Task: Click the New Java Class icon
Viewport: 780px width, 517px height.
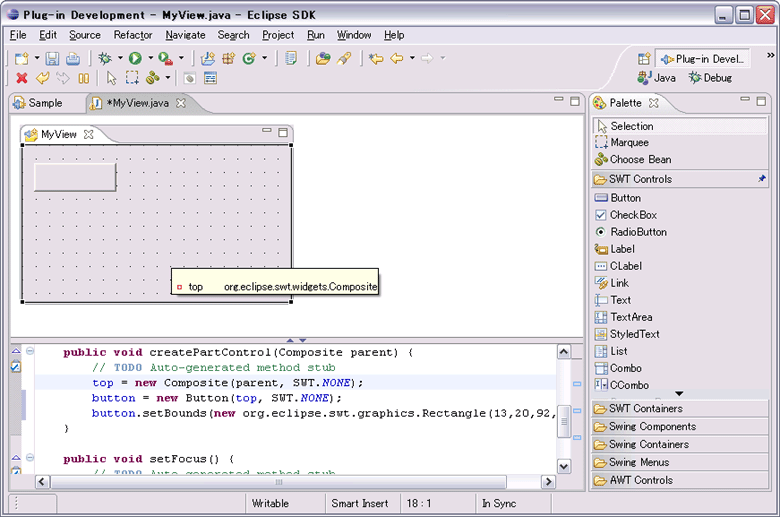Action: tap(249, 58)
